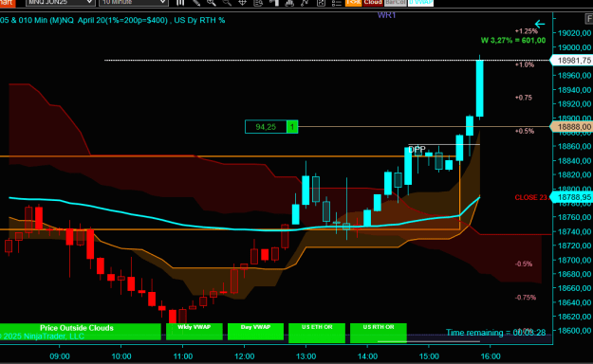Click the F button at top right
Image resolution: width=593 pixels, height=364 pixels.
point(589,19)
